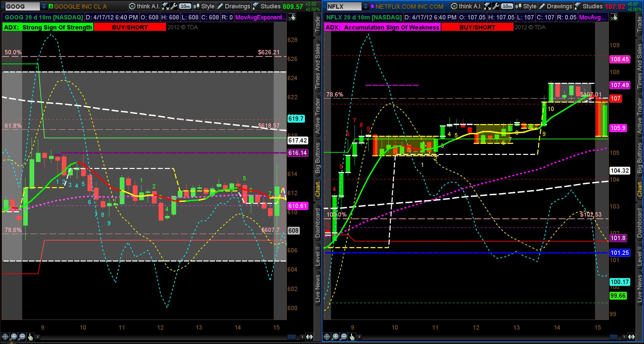Image resolution: width=644 pixels, height=344 pixels.
Task: Open the Drawings menu on NFLX chart
Action: click(x=556, y=6)
